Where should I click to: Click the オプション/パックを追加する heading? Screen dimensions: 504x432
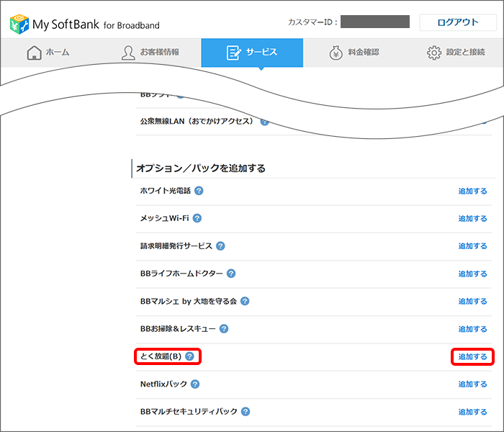click(201, 168)
